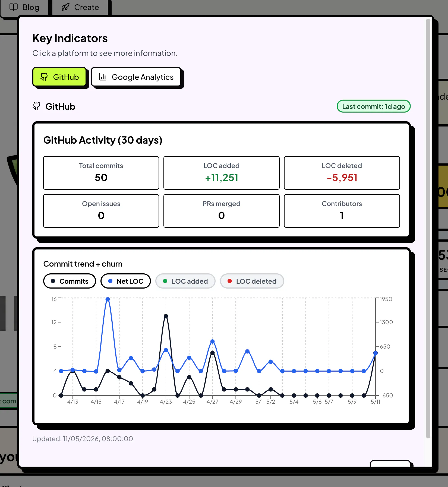Image resolution: width=448 pixels, height=487 pixels.
Task: Click the LOC added value +11,251
Action: [x=222, y=178]
